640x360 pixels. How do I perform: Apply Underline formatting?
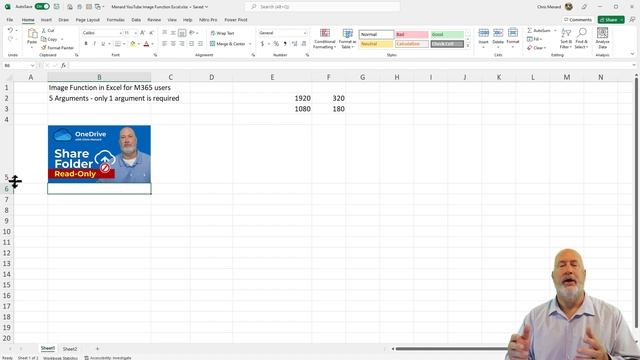(x=103, y=44)
